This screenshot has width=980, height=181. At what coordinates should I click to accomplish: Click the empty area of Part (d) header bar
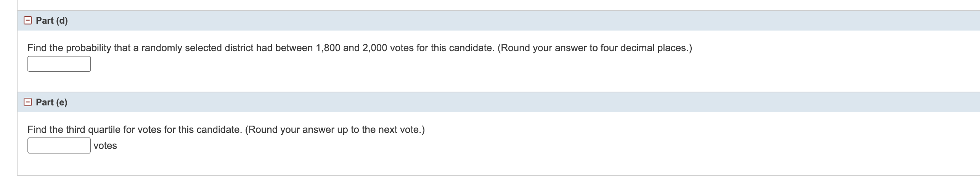pyautogui.click(x=496, y=21)
